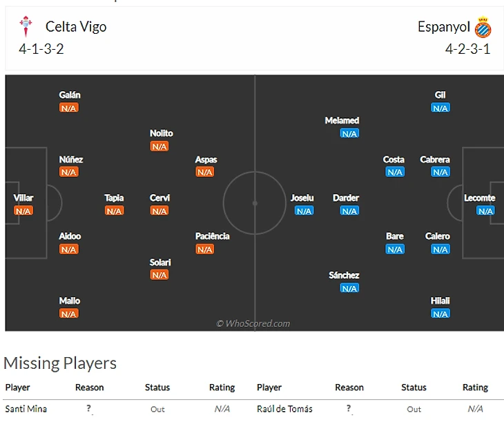Click the question mark reason for Santi Mina

pos(89,409)
